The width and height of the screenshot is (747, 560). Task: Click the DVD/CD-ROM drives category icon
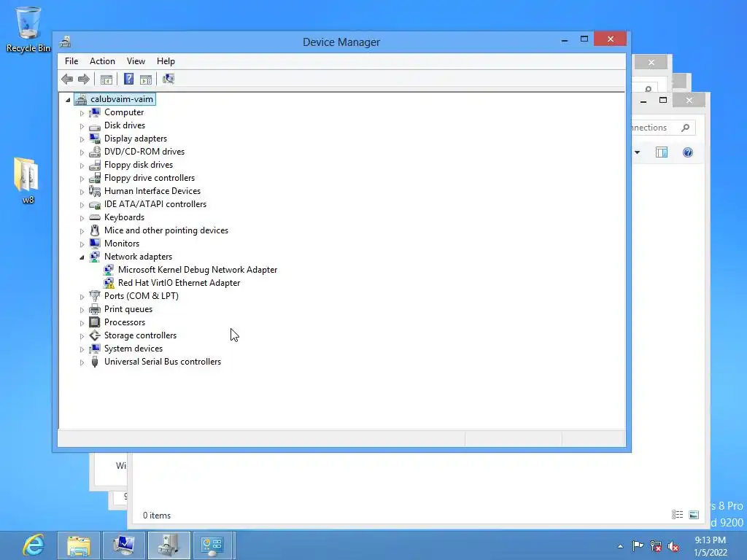pyautogui.click(x=95, y=152)
